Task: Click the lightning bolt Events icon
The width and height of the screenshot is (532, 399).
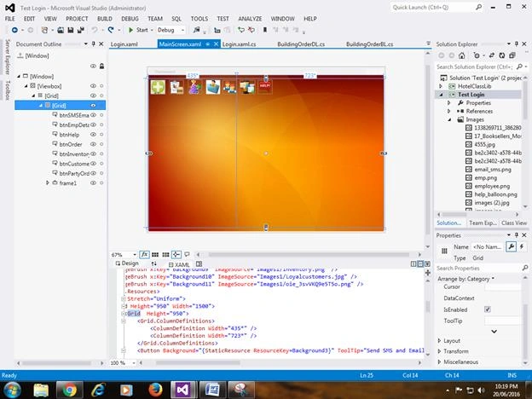Action: tap(522, 246)
